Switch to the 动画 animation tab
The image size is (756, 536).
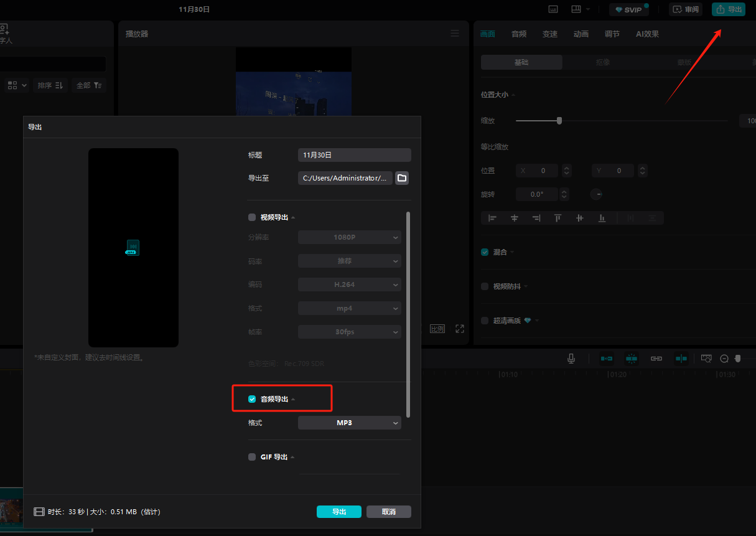[x=581, y=34]
